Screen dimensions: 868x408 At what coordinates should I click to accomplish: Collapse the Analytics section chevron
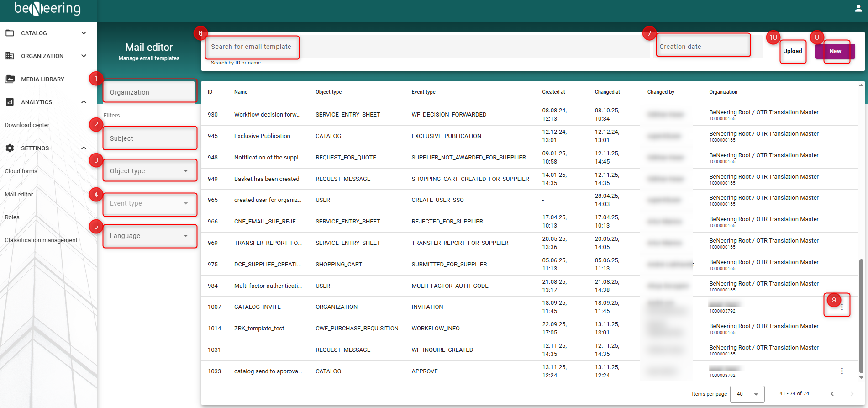(x=84, y=102)
